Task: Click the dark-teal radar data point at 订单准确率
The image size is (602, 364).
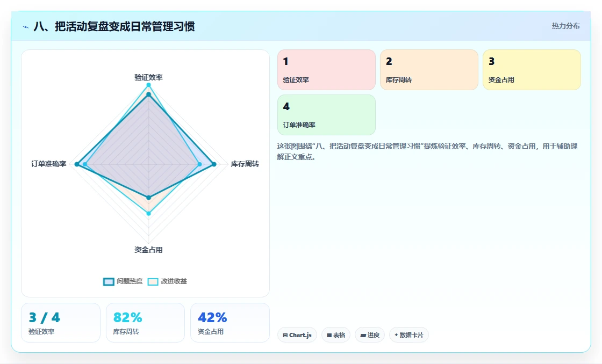Action: pyautogui.click(x=77, y=164)
